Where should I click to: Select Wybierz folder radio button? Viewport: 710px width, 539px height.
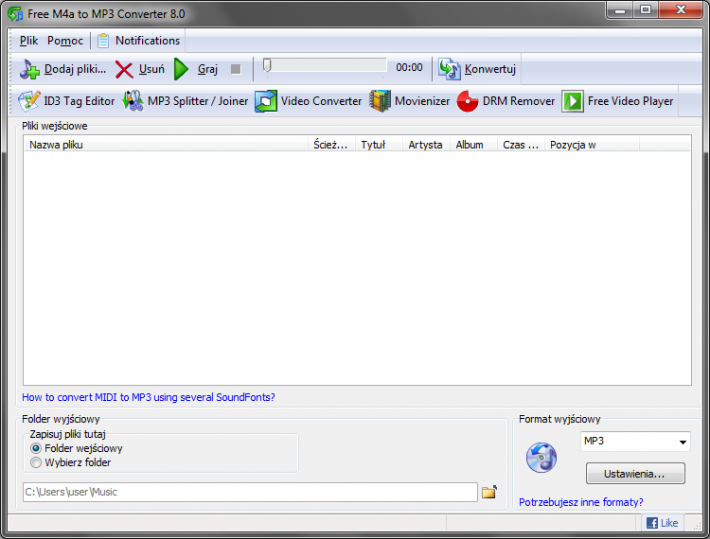coord(36,462)
